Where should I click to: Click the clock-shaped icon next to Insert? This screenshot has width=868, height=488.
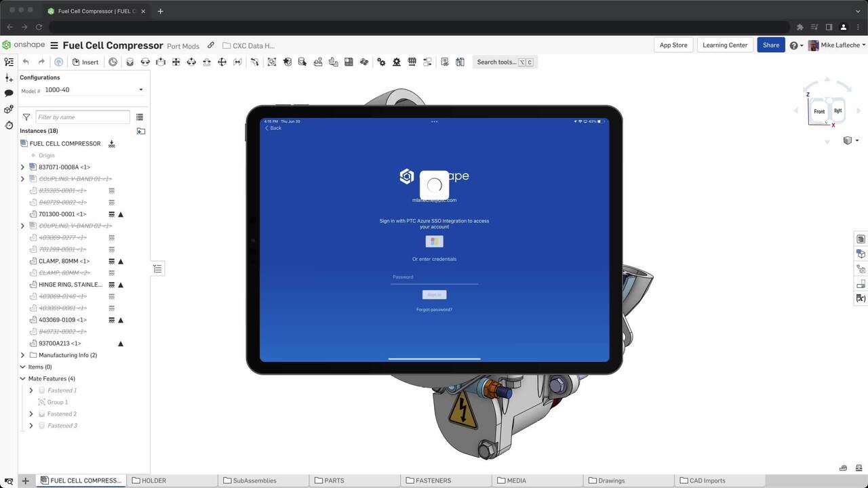click(x=113, y=62)
